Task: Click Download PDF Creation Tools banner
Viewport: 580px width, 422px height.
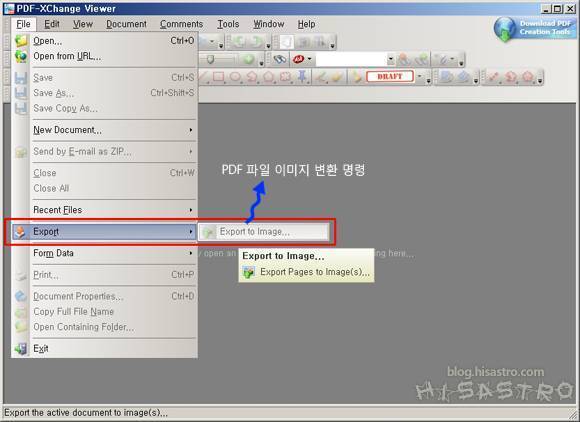Action: pyautogui.click(x=535, y=28)
